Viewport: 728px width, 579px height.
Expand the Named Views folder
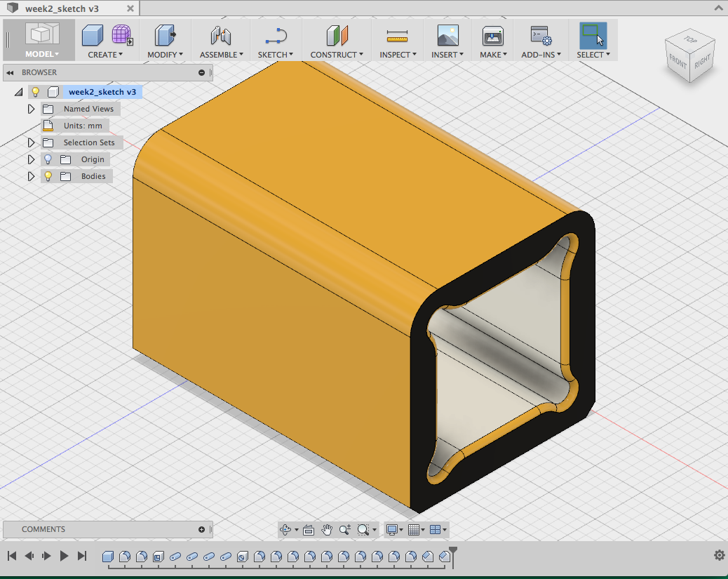[31, 109]
